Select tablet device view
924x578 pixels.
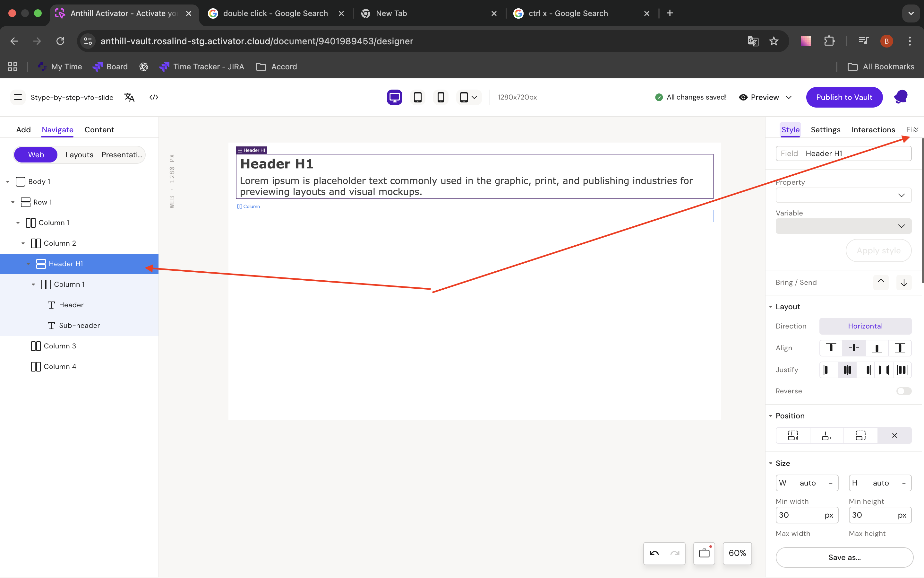point(418,97)
